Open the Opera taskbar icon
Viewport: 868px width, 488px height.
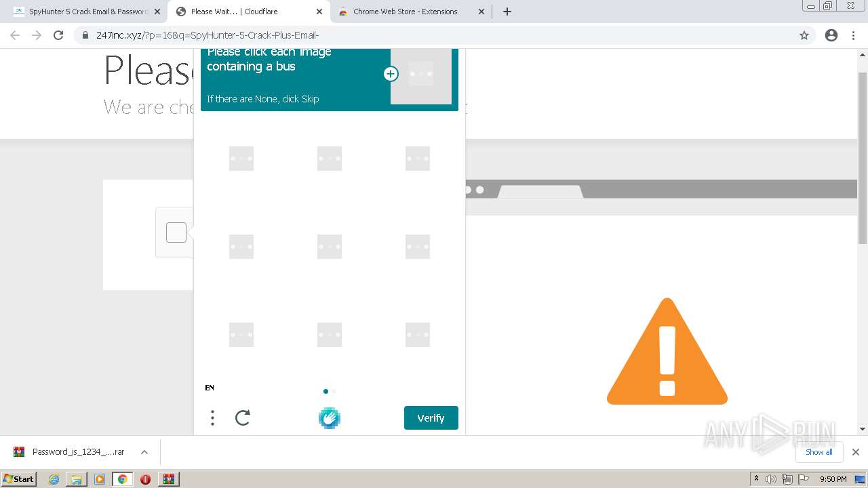pyautogui.click(x=145, y=479)
